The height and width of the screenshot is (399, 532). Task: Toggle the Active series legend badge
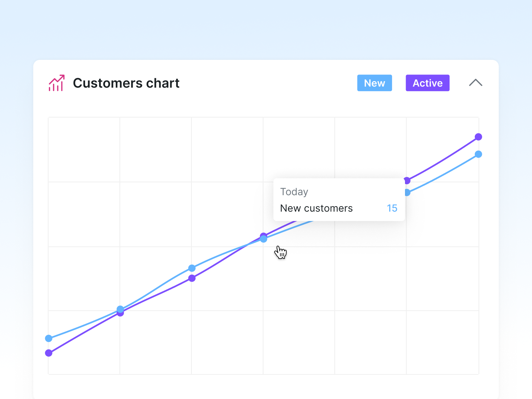427,83
